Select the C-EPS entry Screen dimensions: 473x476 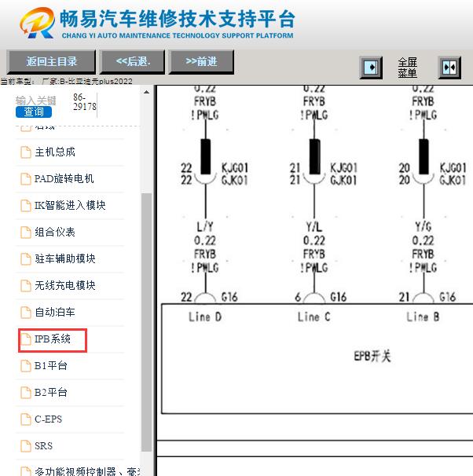(x=48, y=419)
